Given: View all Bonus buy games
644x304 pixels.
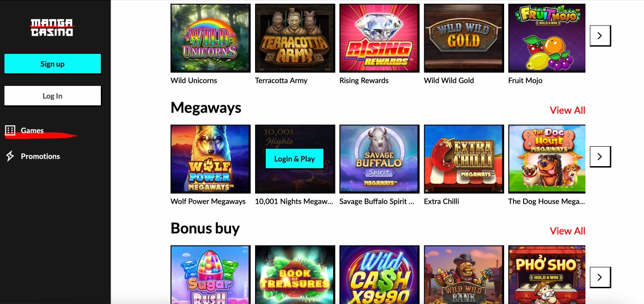Looking at the screenshot, I should [x=567, y=231].
